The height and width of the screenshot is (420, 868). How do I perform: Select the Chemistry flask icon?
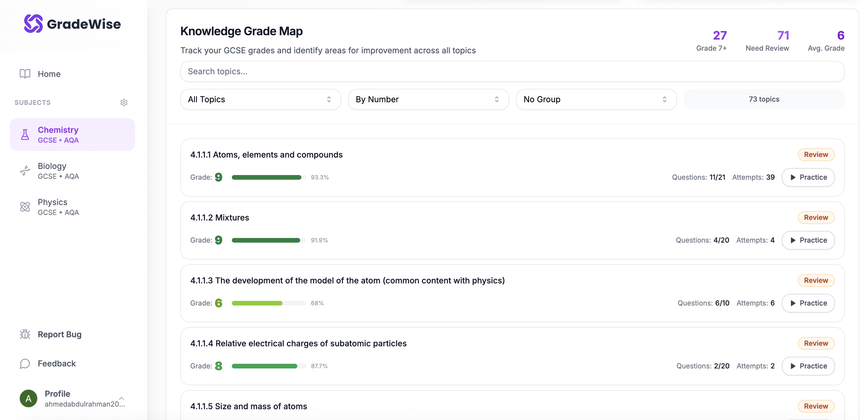coord(25,134)
